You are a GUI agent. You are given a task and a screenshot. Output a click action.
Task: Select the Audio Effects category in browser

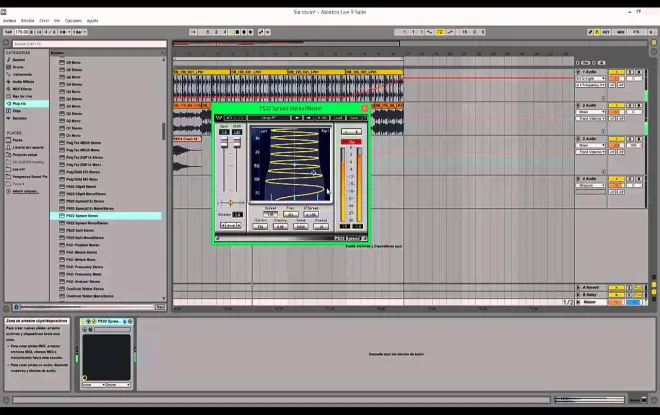23,82
